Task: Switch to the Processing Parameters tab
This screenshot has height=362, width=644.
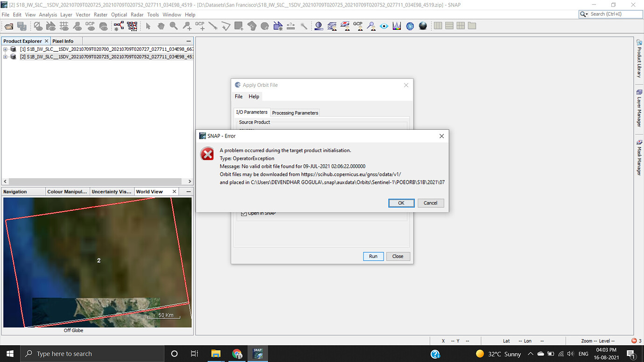Action: pos(294,112)
